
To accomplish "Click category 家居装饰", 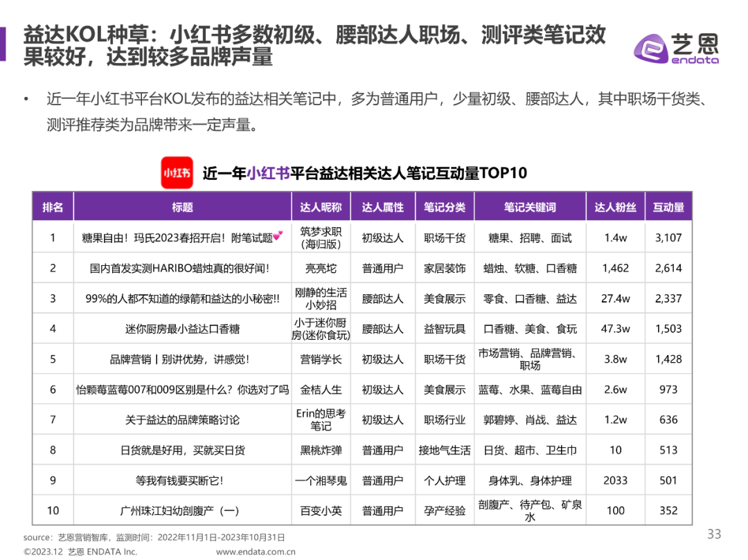I will [x=445, y=268].
